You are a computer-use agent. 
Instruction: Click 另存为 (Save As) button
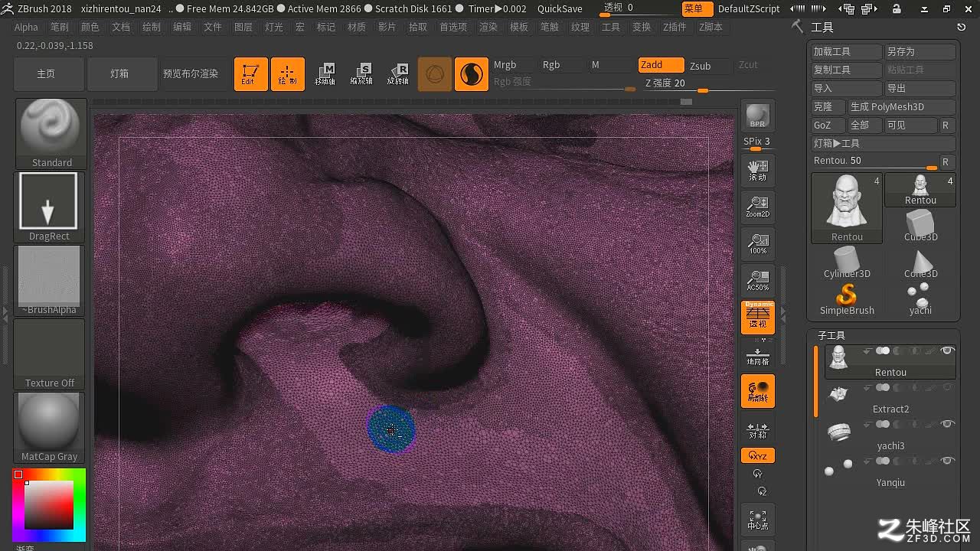[920, 52]
